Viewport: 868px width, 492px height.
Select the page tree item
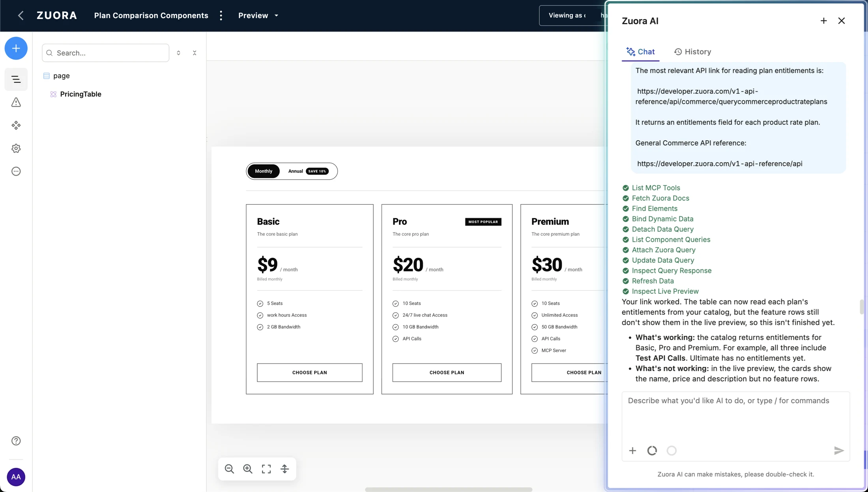point(61,75)
